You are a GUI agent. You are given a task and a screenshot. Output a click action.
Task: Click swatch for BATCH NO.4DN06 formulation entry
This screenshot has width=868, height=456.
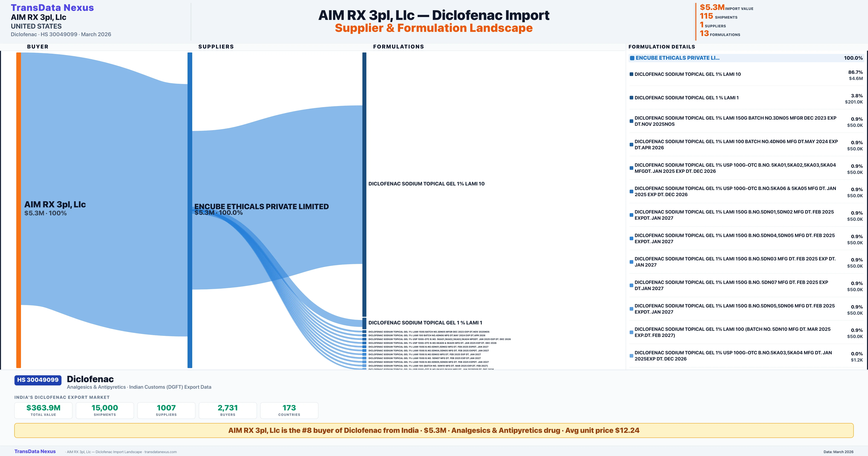click(631, 145)
